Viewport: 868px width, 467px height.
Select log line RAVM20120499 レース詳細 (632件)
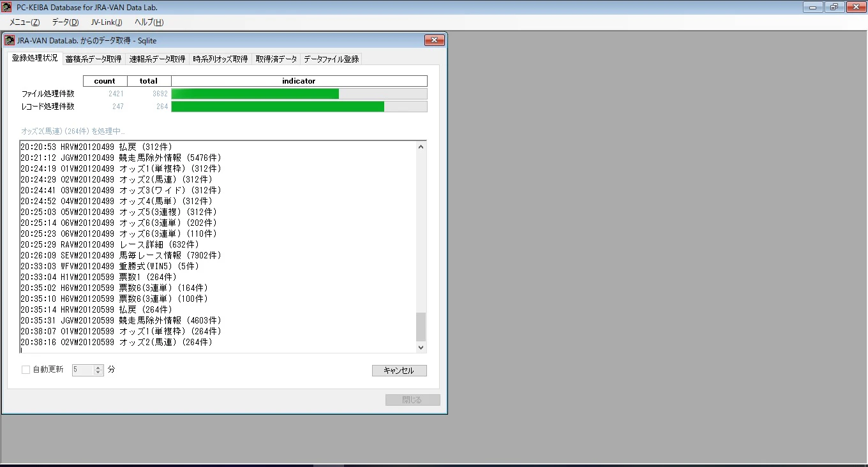point(110,244)
